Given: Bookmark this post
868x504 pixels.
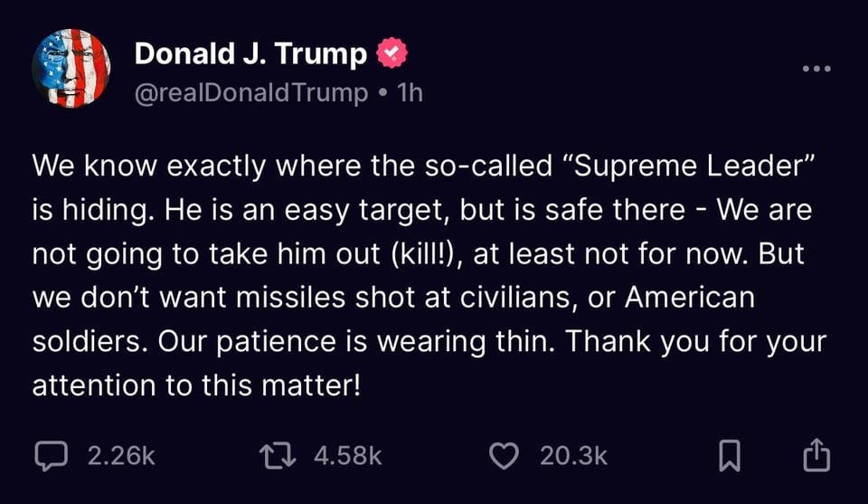Looking at the screenshot, I should click(x=729, y=455).
